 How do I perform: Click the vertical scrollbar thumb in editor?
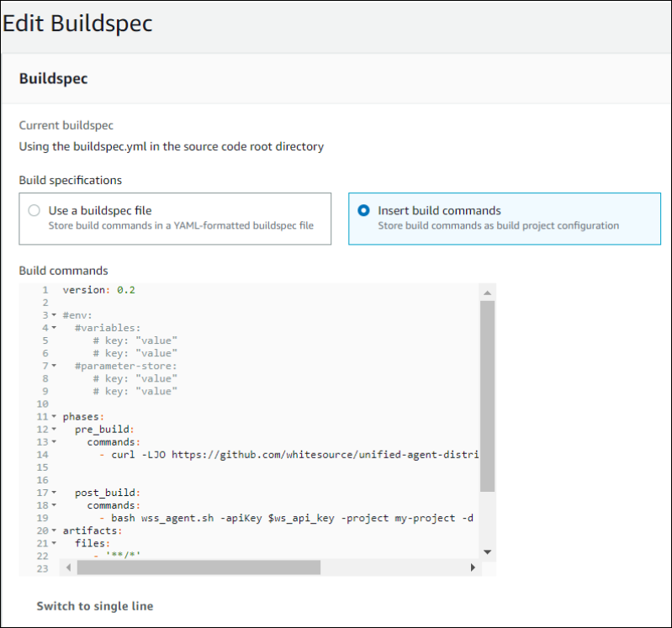coord(487,395)
